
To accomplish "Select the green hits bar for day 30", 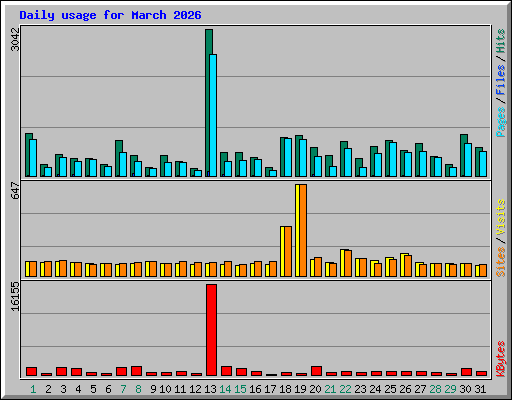I will pyautogui.click(x=462, y=155).
